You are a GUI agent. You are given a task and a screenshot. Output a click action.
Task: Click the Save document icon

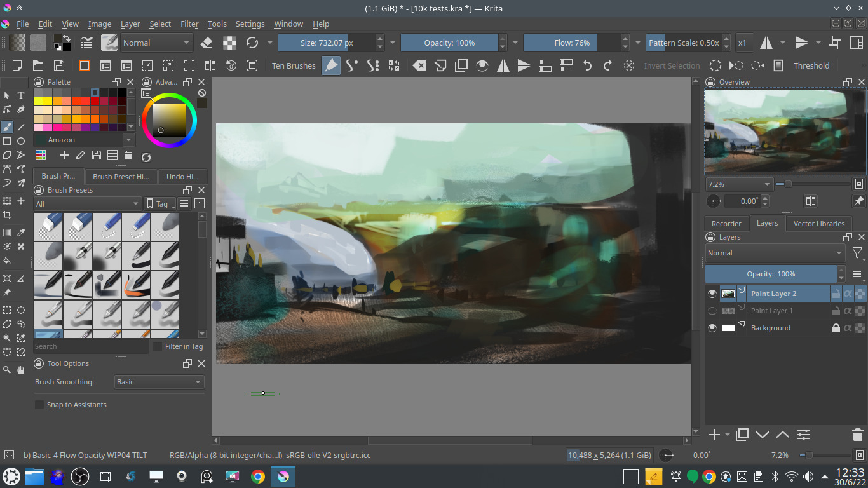coord(59,65)
